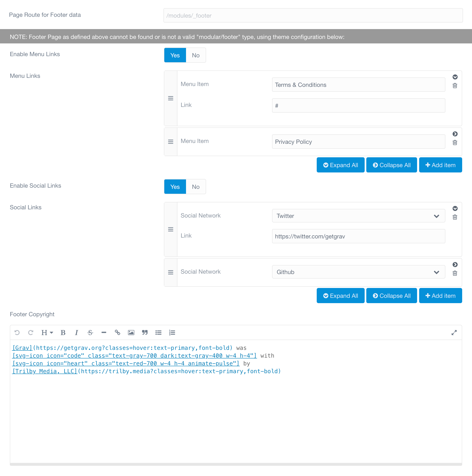Edit the Terms & Conditions menu item field
The height and width of the screenshot is (476, 472).
(x=358, y=85)
